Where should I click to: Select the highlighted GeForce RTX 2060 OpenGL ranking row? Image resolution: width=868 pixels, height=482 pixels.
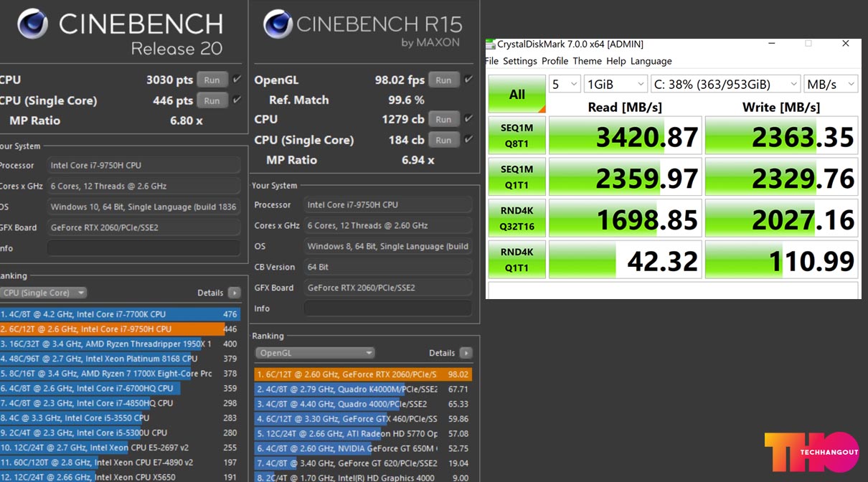click(364, 374)
